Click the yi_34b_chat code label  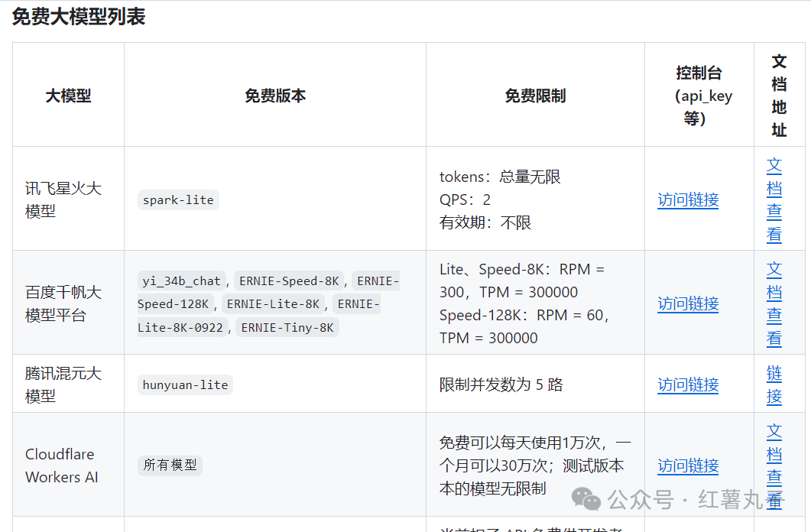tap(182, 281)
